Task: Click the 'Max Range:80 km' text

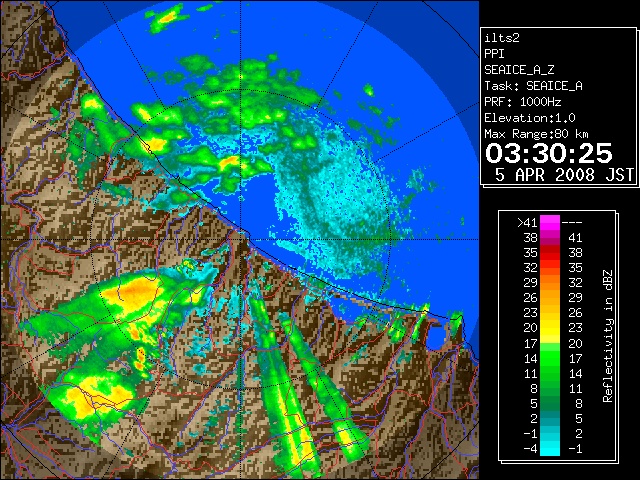Action: click(536, 134)
